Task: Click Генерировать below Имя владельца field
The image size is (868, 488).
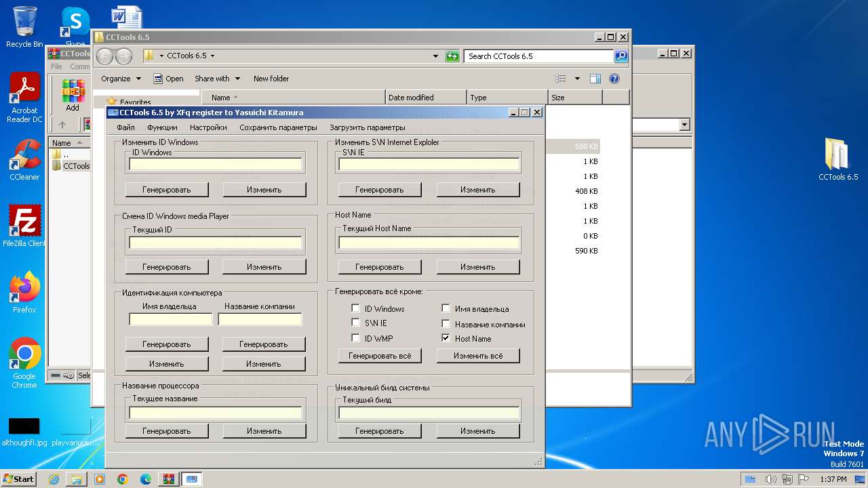Action: click(167, 344)
